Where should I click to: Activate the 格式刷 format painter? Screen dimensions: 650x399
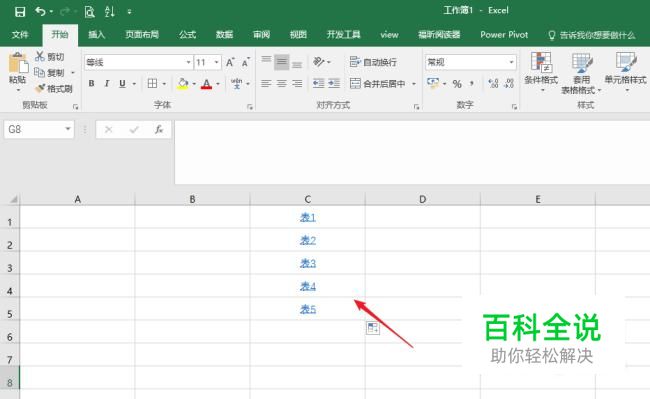(54, 88)
